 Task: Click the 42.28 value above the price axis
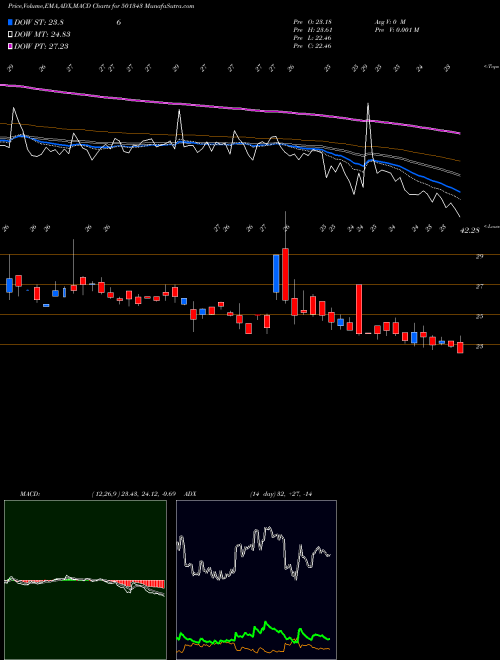pos(470,230)
